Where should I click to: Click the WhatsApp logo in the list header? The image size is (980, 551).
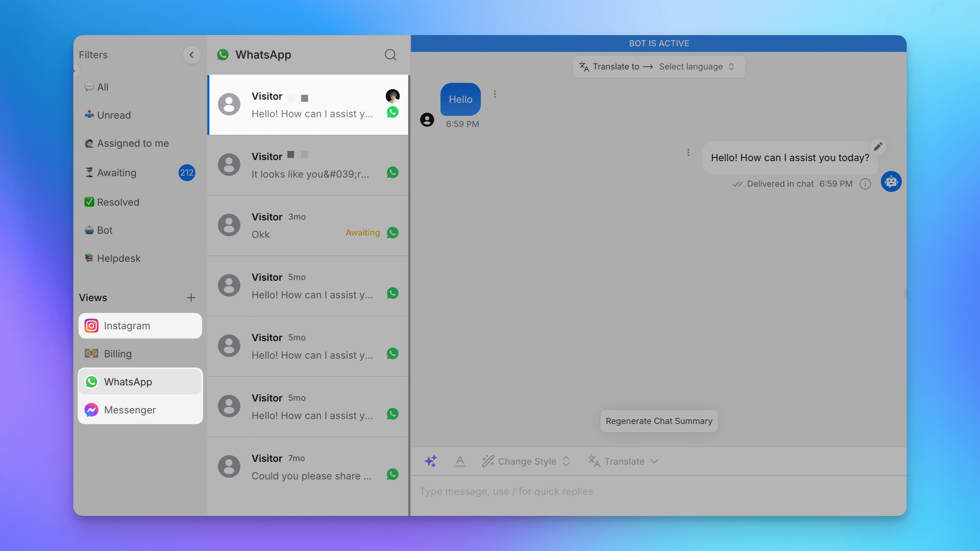click(x=223, y=55)
